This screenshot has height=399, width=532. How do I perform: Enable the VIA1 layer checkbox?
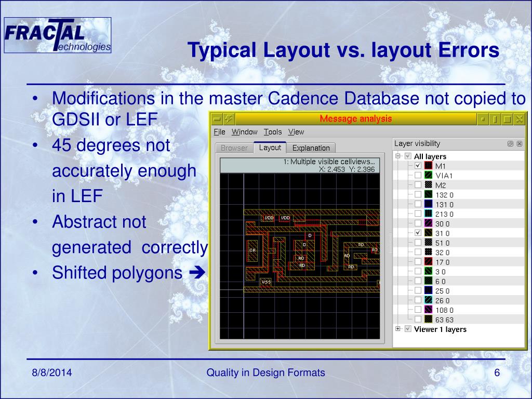[418, 175]
